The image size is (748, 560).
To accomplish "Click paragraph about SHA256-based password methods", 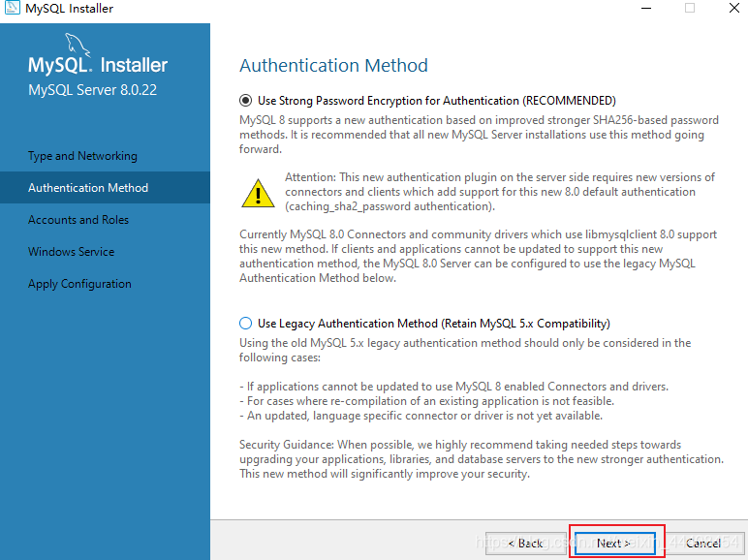I will 479,135.
